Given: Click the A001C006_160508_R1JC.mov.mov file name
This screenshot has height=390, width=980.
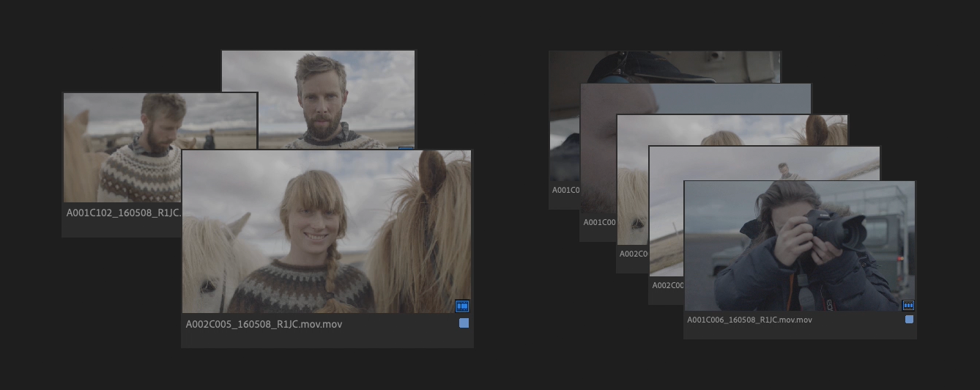Looking at the screenshot, I should coord(749,320).
